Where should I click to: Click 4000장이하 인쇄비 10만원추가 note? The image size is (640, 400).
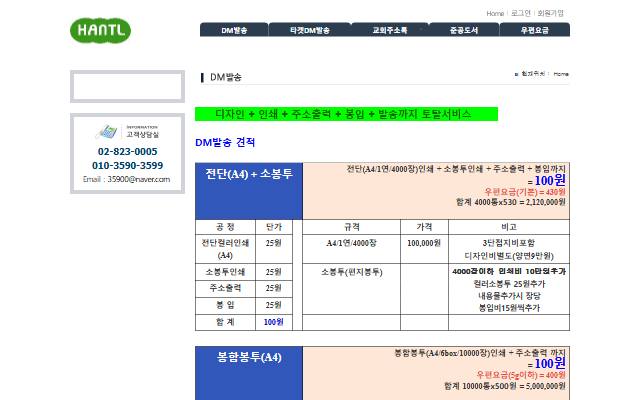coord(509,271)
